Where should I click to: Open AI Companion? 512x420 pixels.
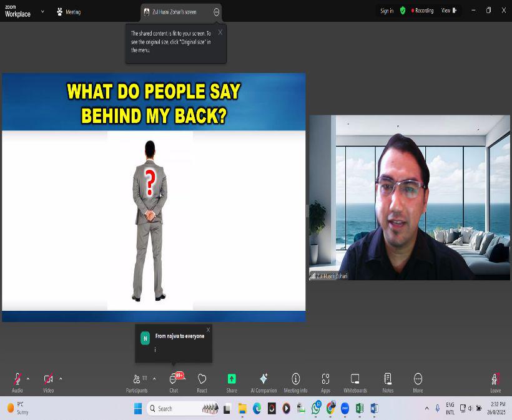coord(263,379)
